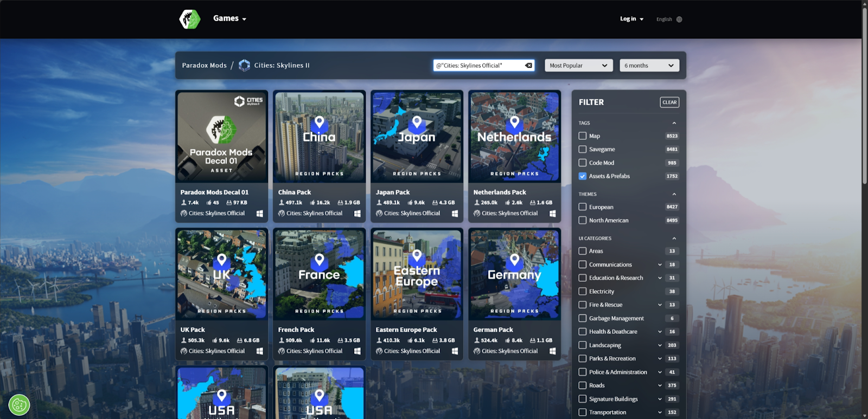The image size is (868, 419).
Task: Clear the search field with X icon
Action: click(x=528, y=66)
